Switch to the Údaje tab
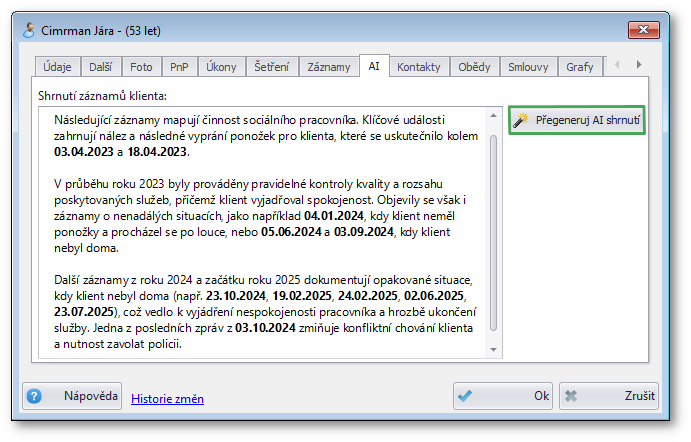691x442 pixels. point(55,67)
